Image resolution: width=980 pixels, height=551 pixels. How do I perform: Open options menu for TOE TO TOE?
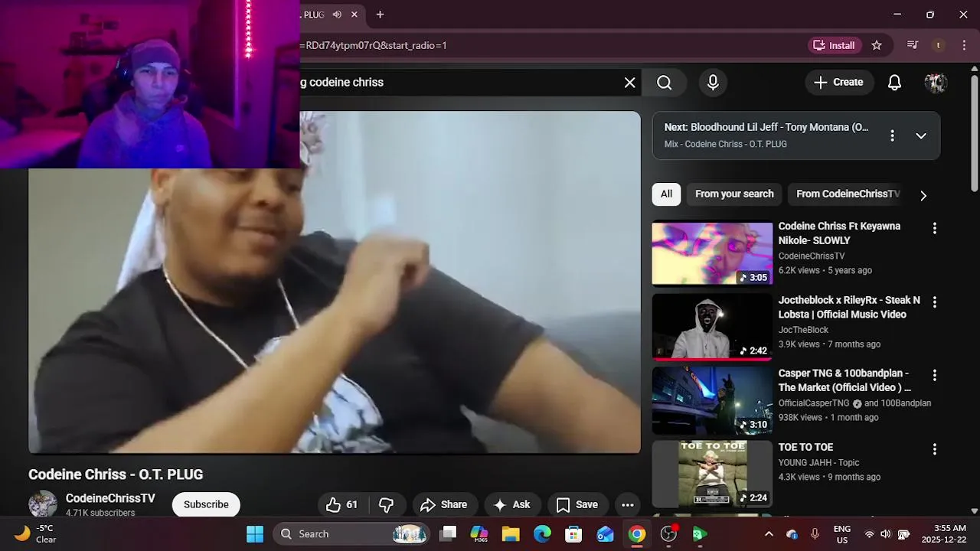[934, 448]
